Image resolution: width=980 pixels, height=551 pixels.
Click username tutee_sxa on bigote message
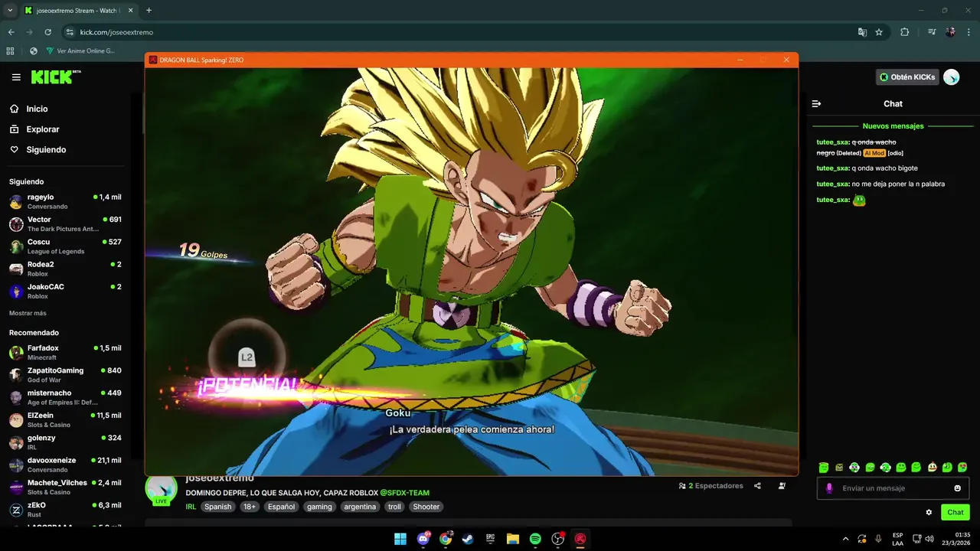[832, 168]
